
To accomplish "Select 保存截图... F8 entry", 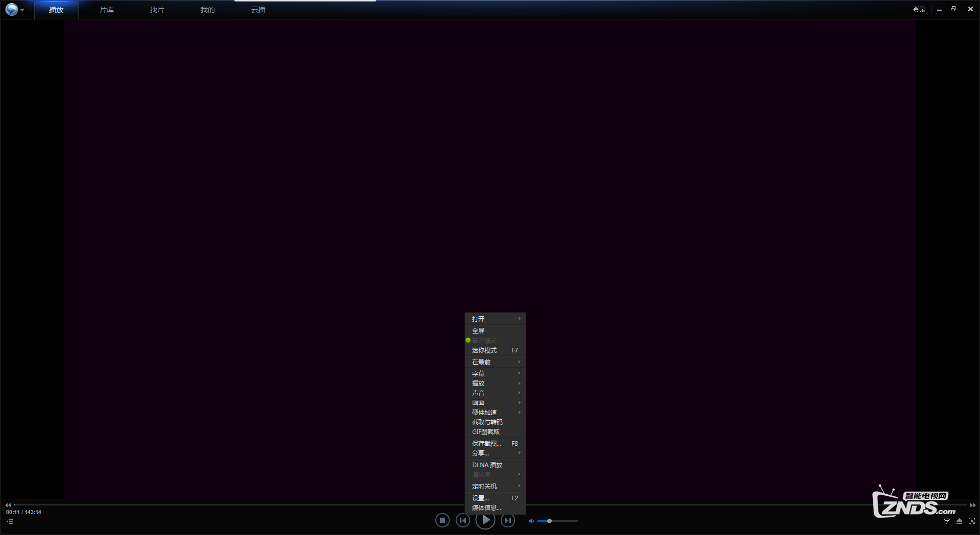I will pyautogui.click(x=495, y=444).
